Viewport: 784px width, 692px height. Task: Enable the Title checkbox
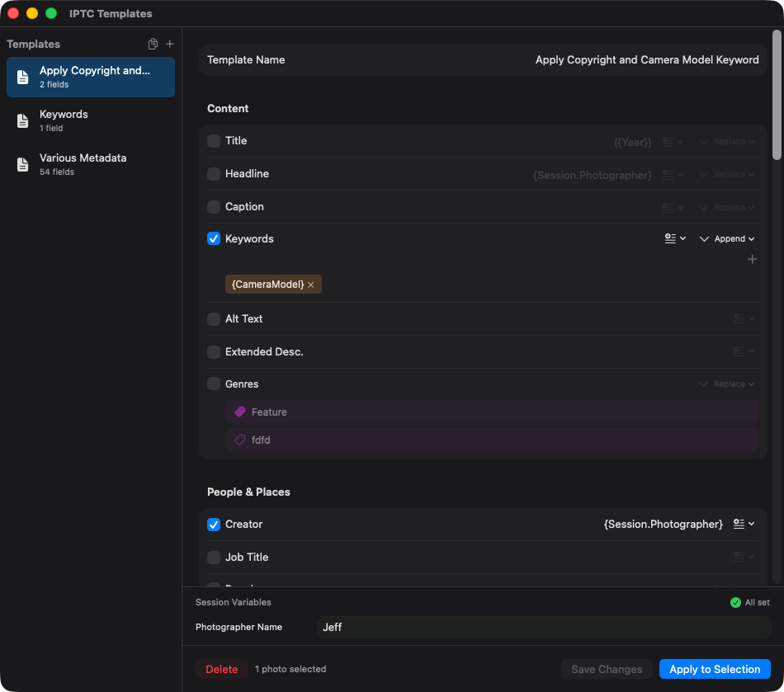tap(214, 141)
